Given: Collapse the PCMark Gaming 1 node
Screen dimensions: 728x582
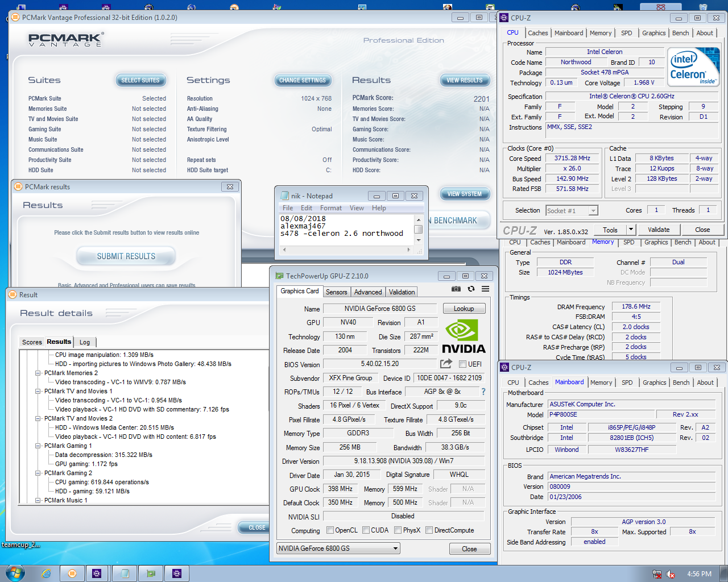Looking at the screenshot, I should point(38,446).
